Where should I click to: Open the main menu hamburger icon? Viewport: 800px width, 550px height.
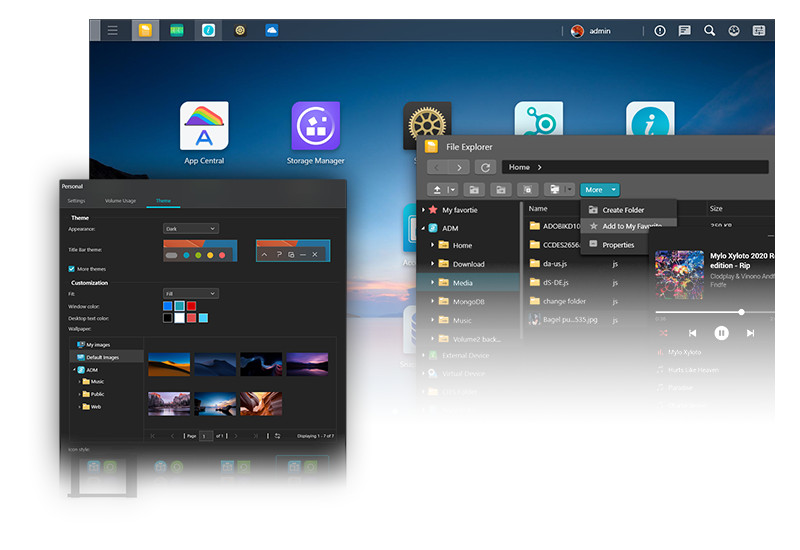tap(113, 31)
